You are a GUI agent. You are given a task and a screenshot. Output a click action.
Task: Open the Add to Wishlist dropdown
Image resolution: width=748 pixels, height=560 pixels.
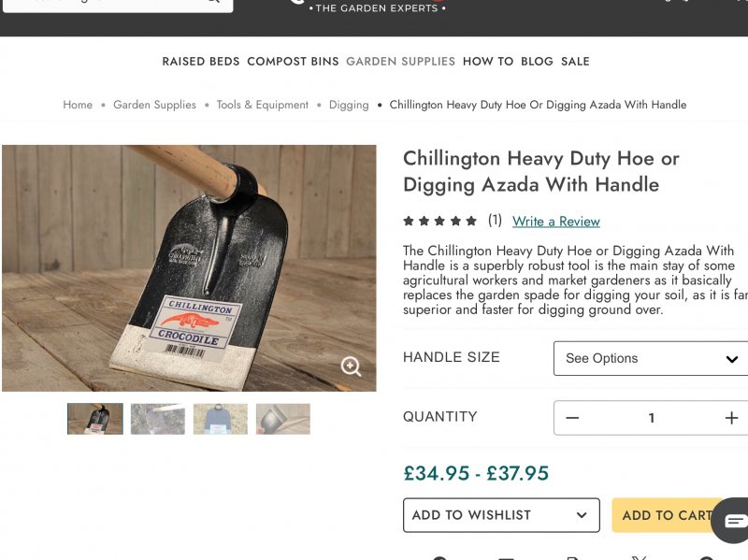tap(501, 515)
